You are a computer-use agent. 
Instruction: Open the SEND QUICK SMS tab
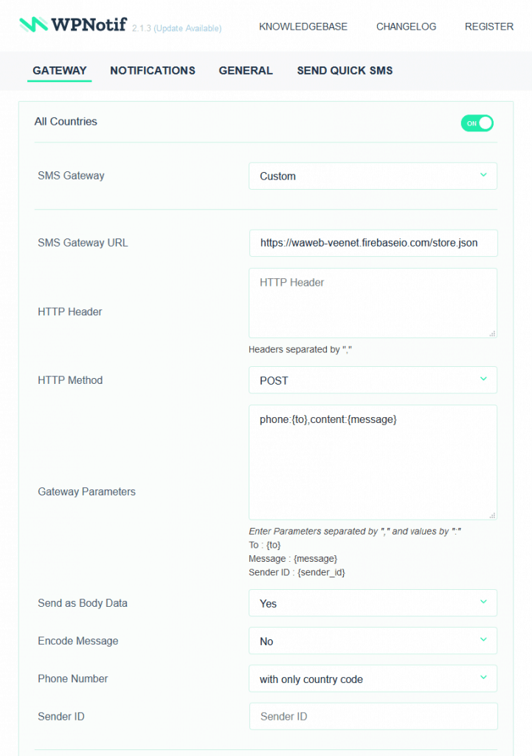[345, 70]
